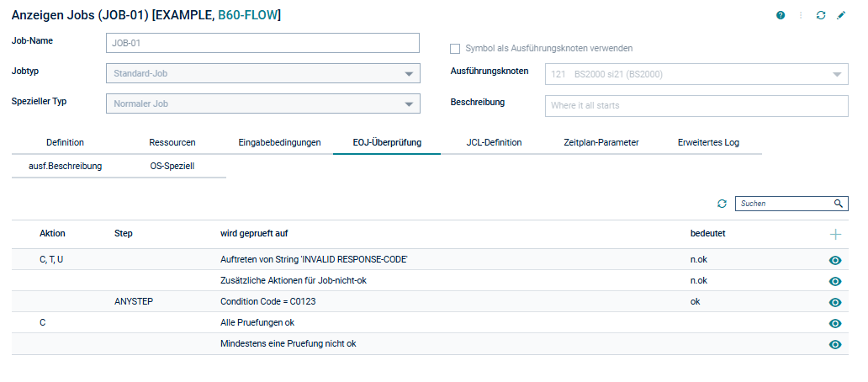
Task: View the 'Mindestens eine Pruefung nicht ok' row with its eye icon
Action: click(x=835, y=344)
